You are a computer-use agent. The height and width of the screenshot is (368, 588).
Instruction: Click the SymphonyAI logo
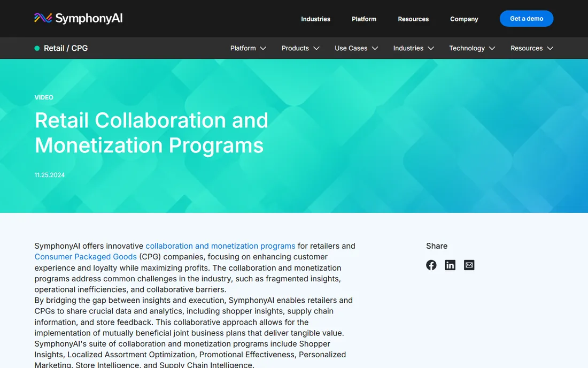pyautogui.click(x=79, y=18)
